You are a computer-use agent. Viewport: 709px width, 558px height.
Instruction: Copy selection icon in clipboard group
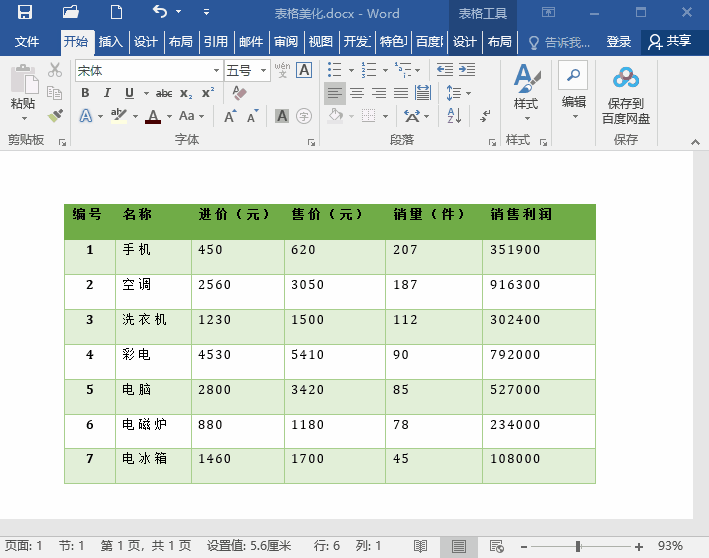tap(55, 93)
